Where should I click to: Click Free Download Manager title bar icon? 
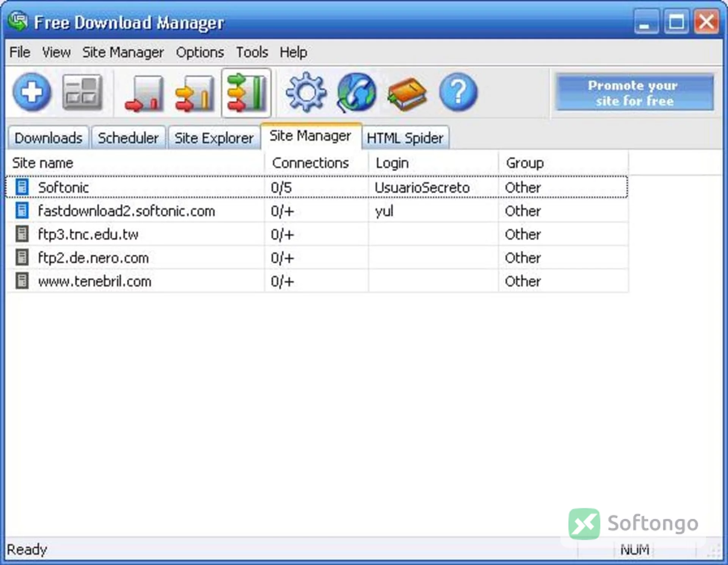coord(18,21)
